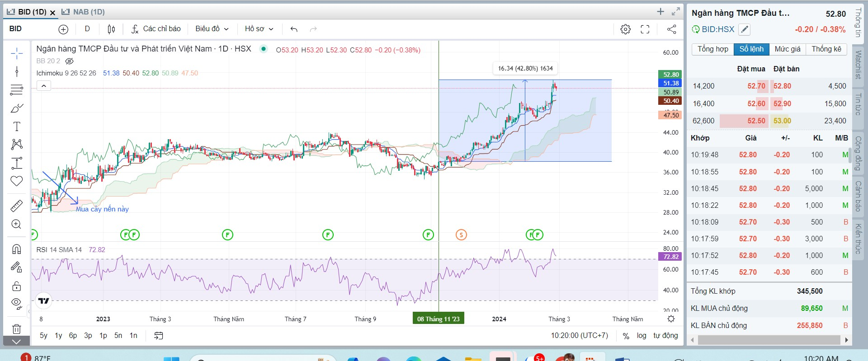868x361 pixels.
Task: Open the candlestick chart type selector
Action: [x=111, y=29]
